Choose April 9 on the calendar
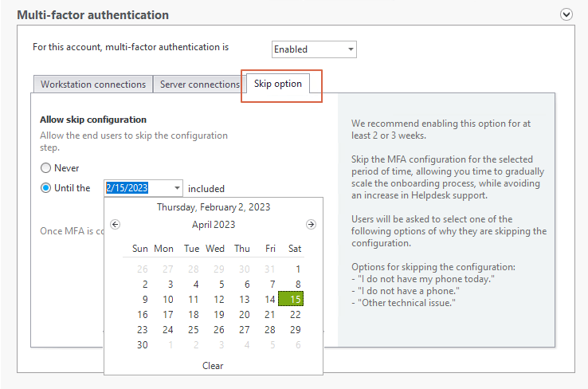This screenshot has width=588, height=389. click(x=145, y=300)
